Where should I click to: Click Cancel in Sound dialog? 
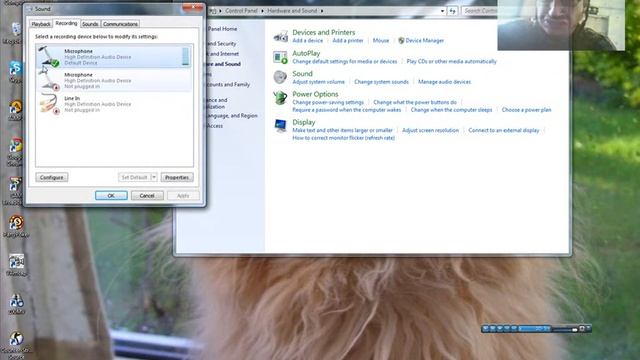click(147, 196)
